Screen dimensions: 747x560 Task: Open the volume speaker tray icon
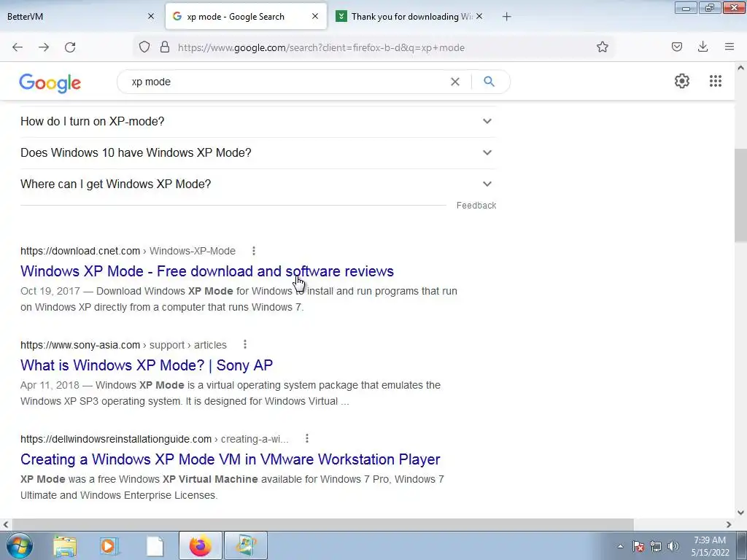pos(673,546)
